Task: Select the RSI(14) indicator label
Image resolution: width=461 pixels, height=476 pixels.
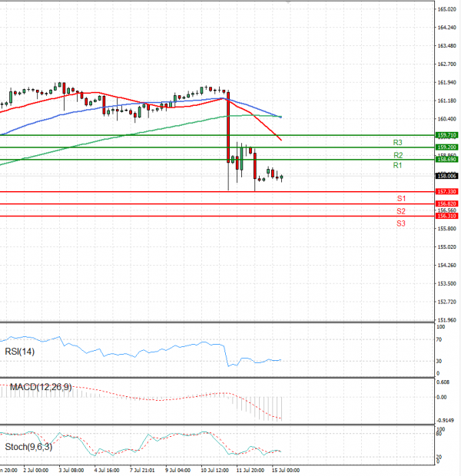Action: click(20, 352)
